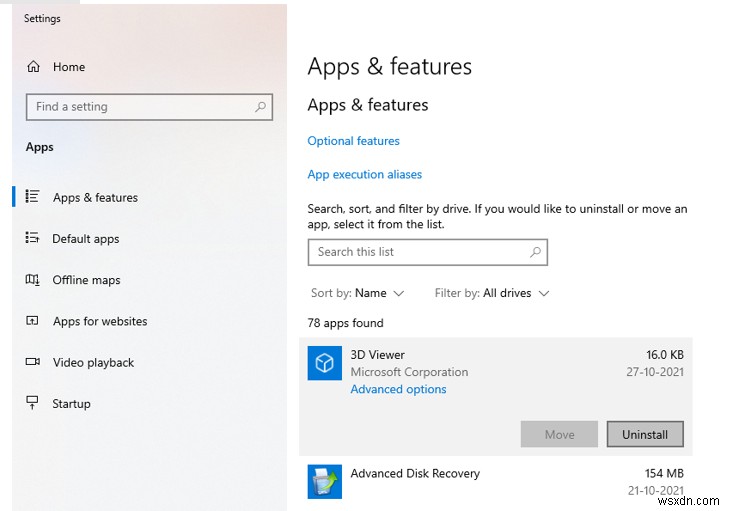Open the Optional features link
The height and width of the screenshot is (511, 731).
click(x=353, y=141)
